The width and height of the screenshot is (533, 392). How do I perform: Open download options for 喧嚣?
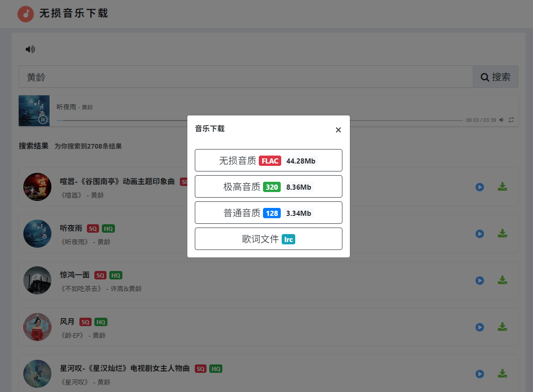click(x=502, y=187)
